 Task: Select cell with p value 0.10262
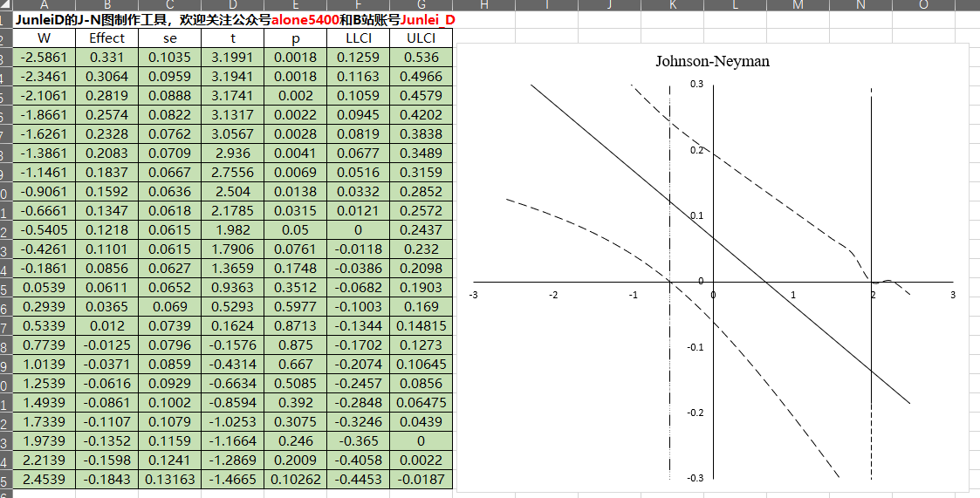(x=296, y=480)
